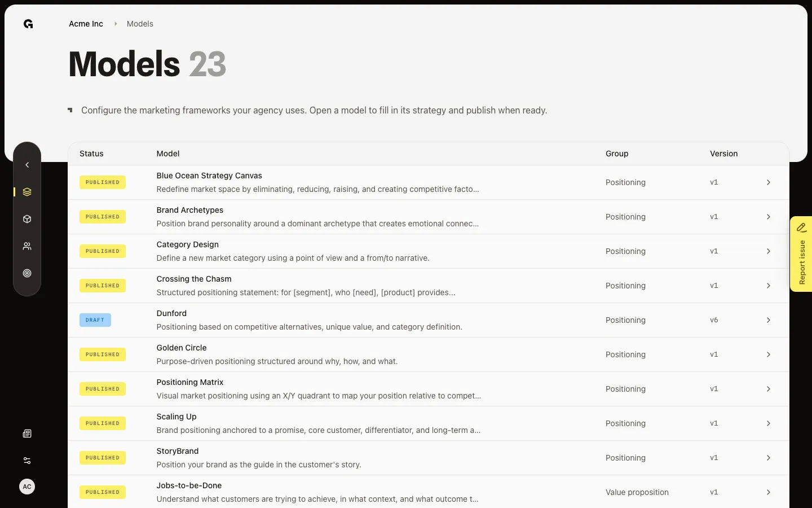Open the sliders settings icon
812x508 pixels.
pyautogui.click(x=27, y=461)
